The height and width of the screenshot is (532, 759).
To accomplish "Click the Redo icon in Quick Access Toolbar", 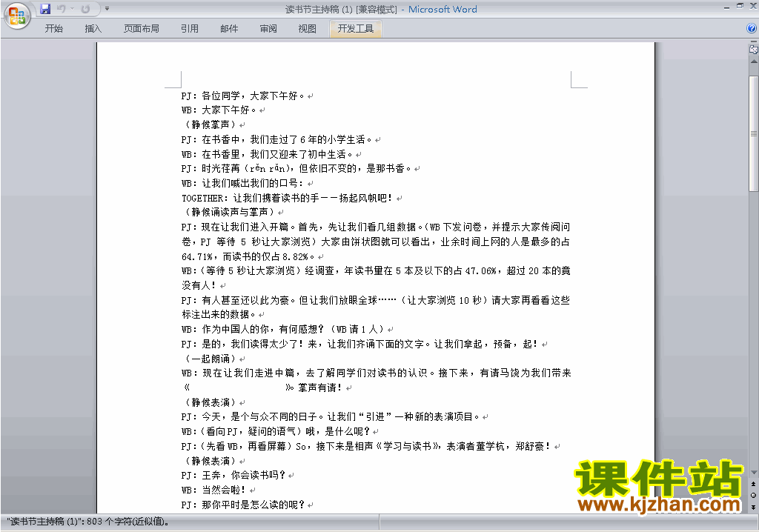I will point(85,9).
